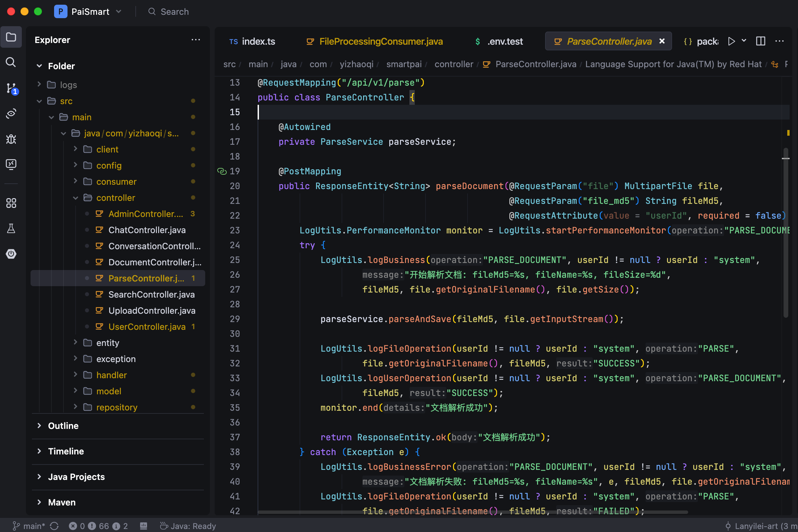Click the split editor icon
The height and width of the screenshot is (532, 798).
pyautogui.click(x=760, y=41)
